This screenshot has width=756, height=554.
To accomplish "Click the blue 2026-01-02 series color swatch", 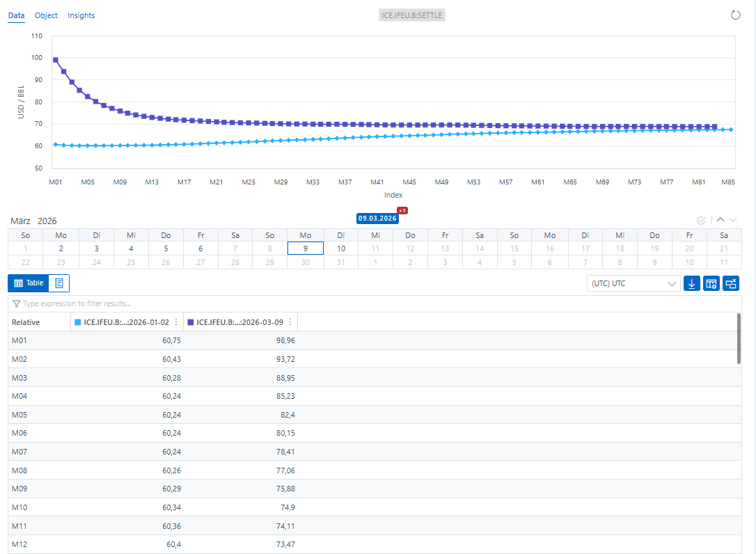I will pos(78,322).
